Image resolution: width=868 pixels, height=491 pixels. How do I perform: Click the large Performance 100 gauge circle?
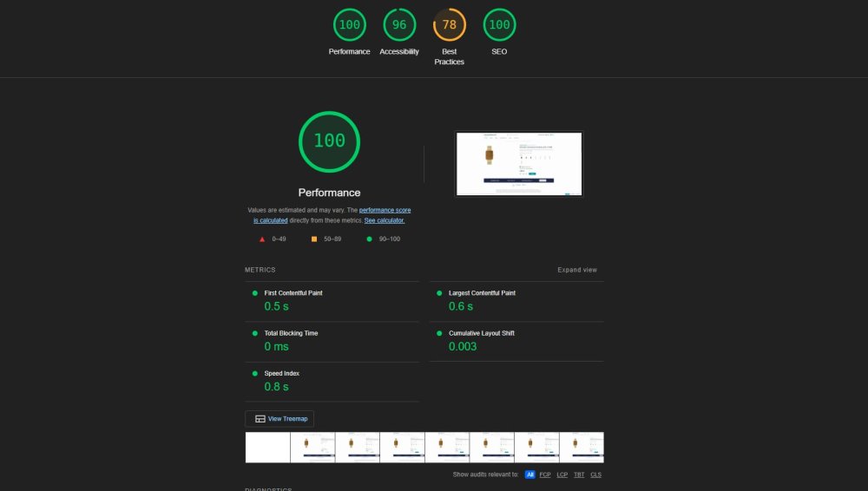pos(329,141)
